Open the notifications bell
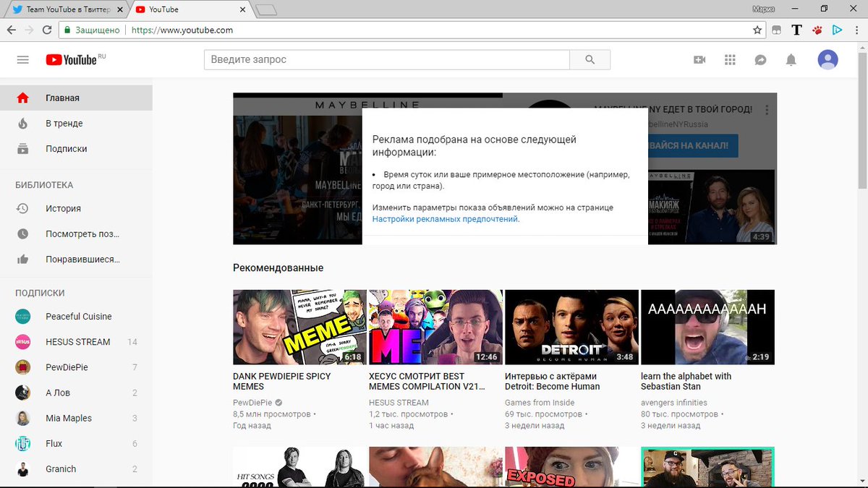This screenshot has height=488, width=868. [x=791, y=60]
